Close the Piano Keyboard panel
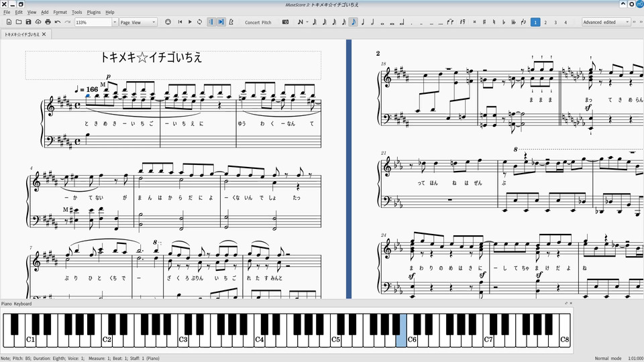This screenshot has height=362, width=644. point(571,303)
